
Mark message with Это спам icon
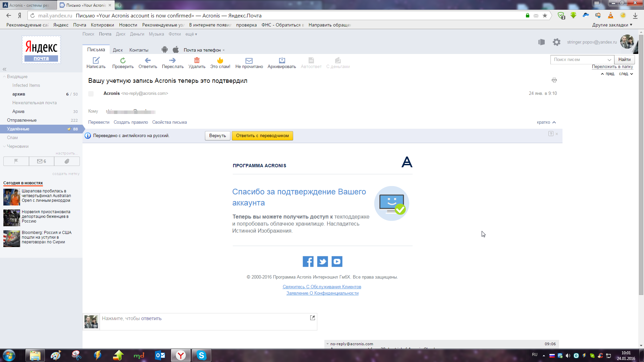[x=220, y=60]
